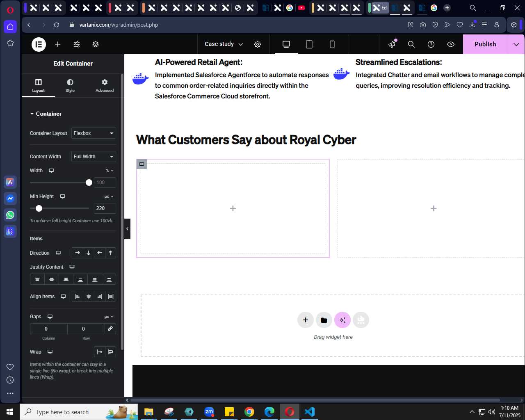Open the Elementor logo menu

[x=39, y=44]
